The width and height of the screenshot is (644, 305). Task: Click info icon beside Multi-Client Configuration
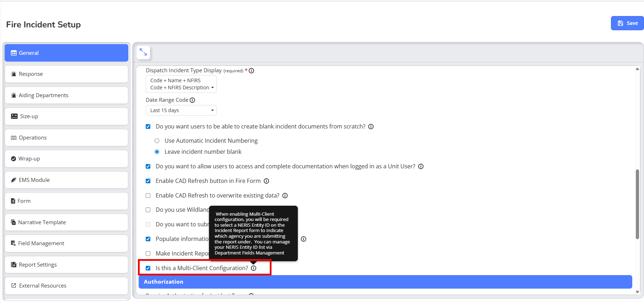click(253, 268)
